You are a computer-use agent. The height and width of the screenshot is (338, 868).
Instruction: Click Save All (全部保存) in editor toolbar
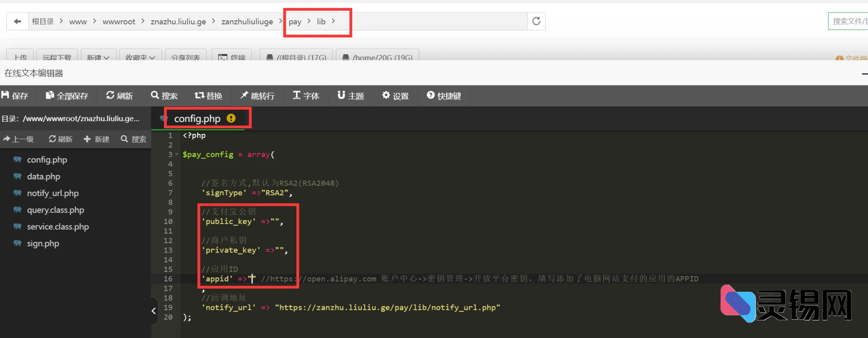tap(67, 96)
